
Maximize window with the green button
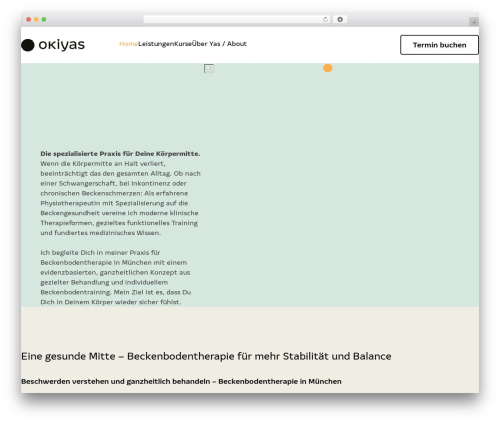pos(44,19)
